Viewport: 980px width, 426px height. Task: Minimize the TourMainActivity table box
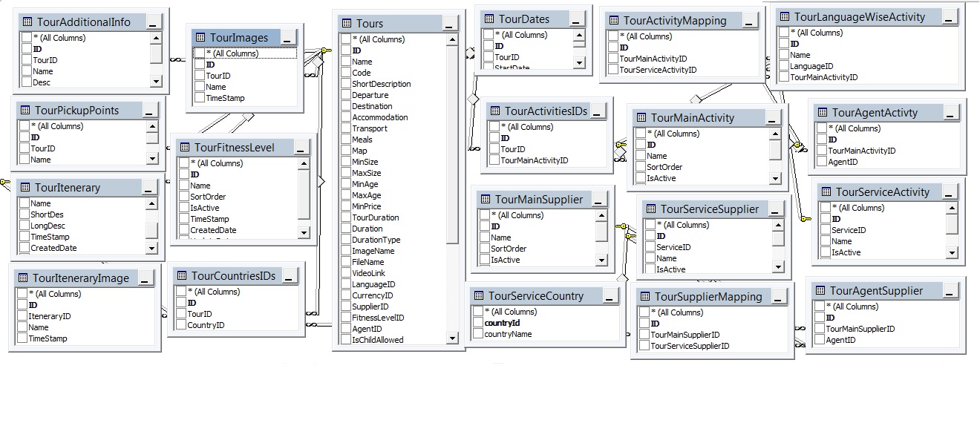773,119
